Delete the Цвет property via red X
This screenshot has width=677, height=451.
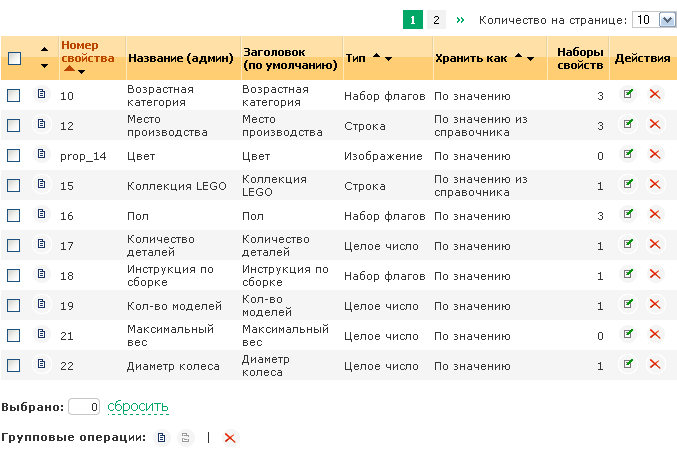click(x=655, y=155)
